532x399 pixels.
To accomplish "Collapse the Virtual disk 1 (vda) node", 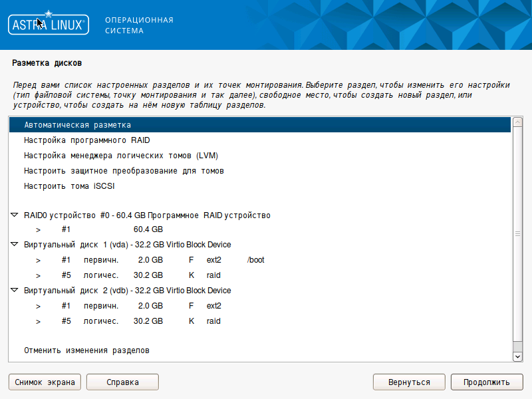I will pos(15,245).
